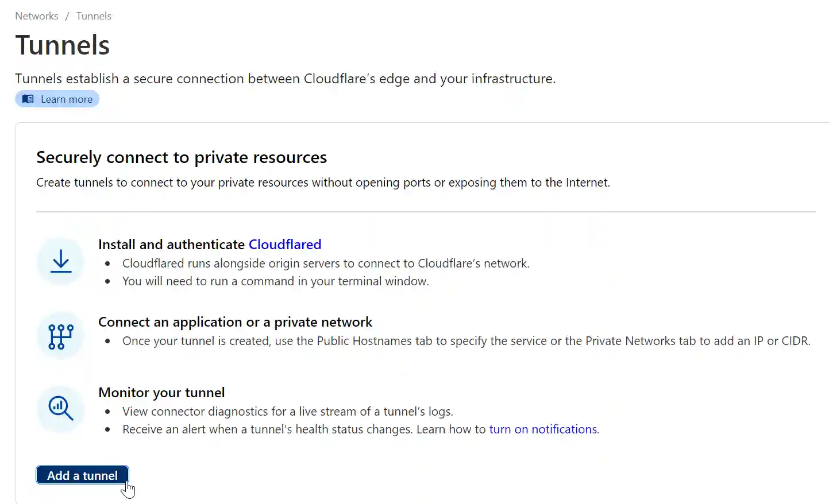The image size is (829, 504).
Task: Click the terminal command bullet text
Action: pyautogui.click(x=275, y=281)
